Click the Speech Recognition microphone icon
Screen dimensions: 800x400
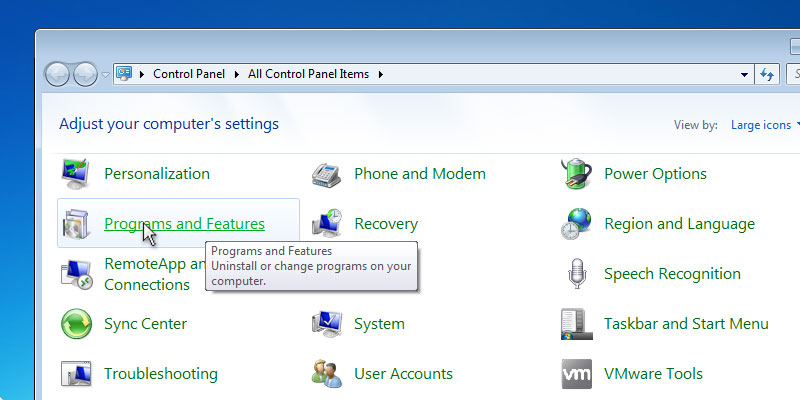point(577,274)
